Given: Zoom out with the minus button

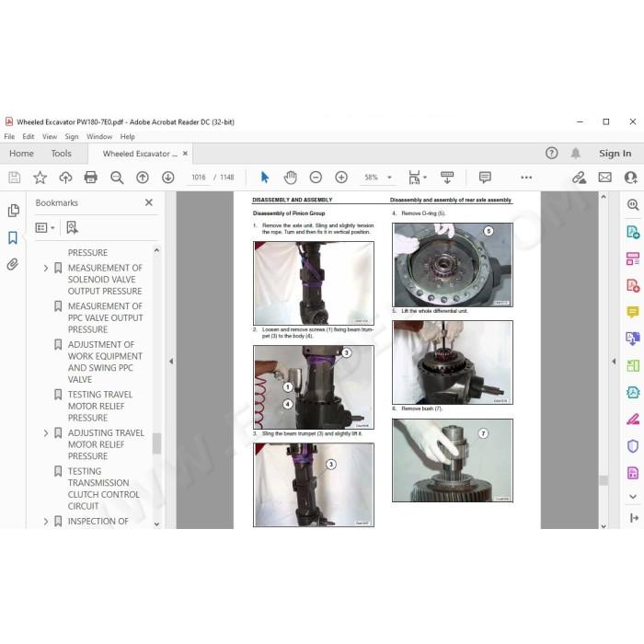Looking at the screenshot, I should click(x=316, y=178).
